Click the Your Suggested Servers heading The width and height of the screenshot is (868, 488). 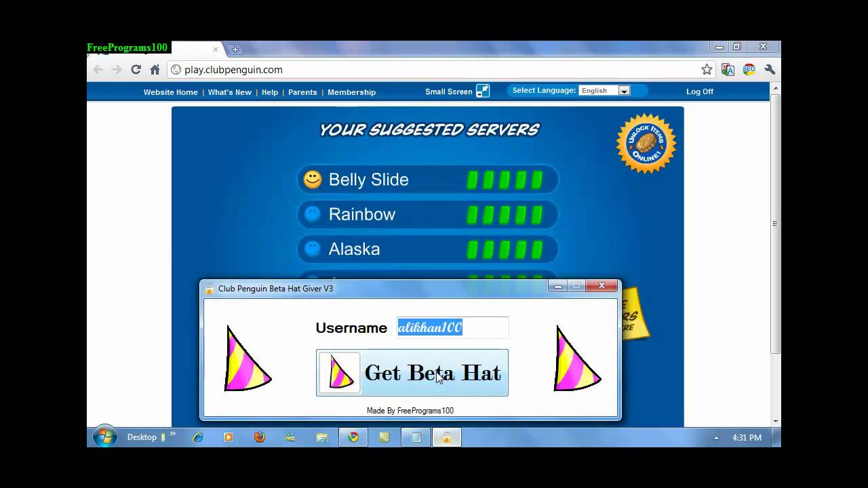tap(429, 129)
